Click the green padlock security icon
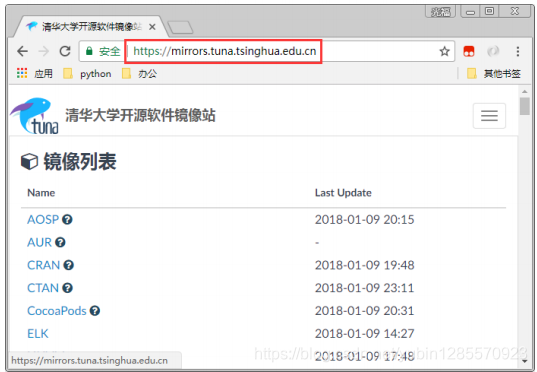 click(89, 51)
